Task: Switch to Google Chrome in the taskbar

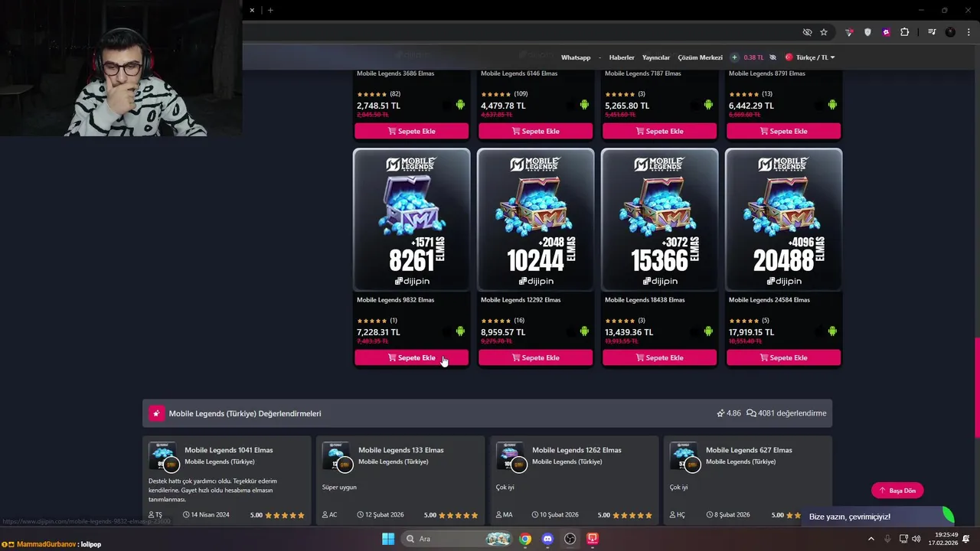Action: [x=525, y=539]
